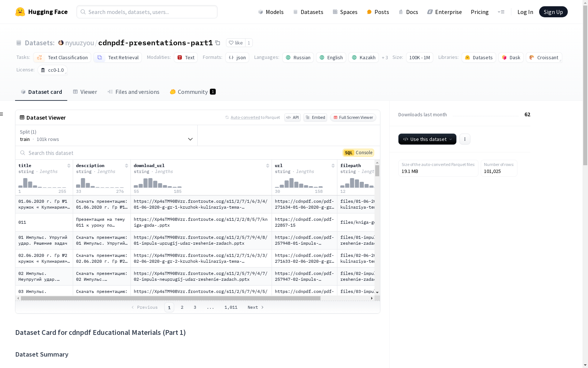Click the Embed button

pyautogui.click(x=315, y=117)
